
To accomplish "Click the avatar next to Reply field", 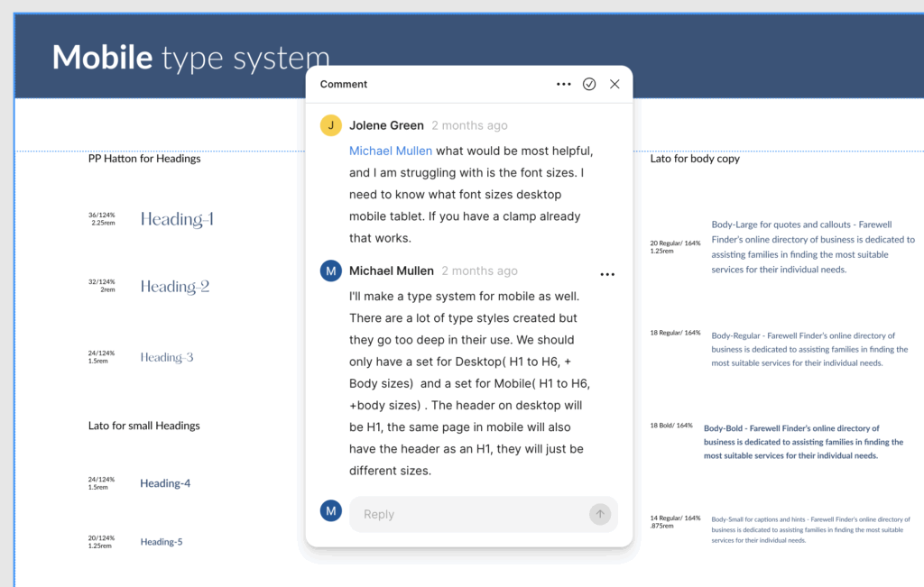I will pyautogui.click(x=331, y=511).
